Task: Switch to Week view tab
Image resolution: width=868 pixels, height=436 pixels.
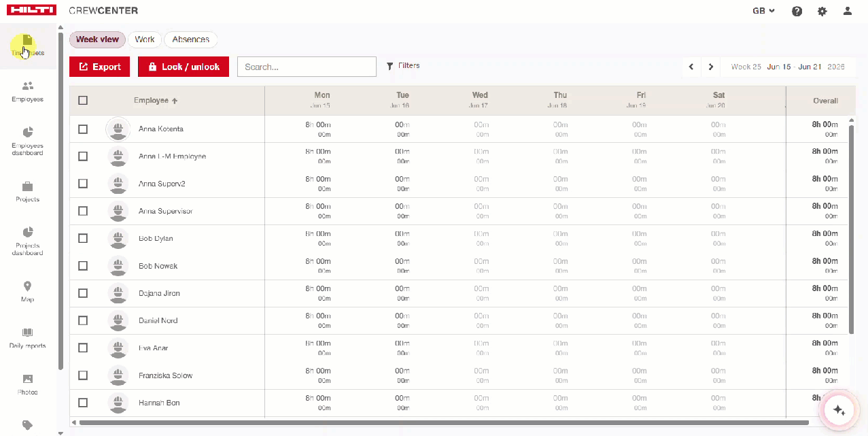Action: [x=97, y=39]
